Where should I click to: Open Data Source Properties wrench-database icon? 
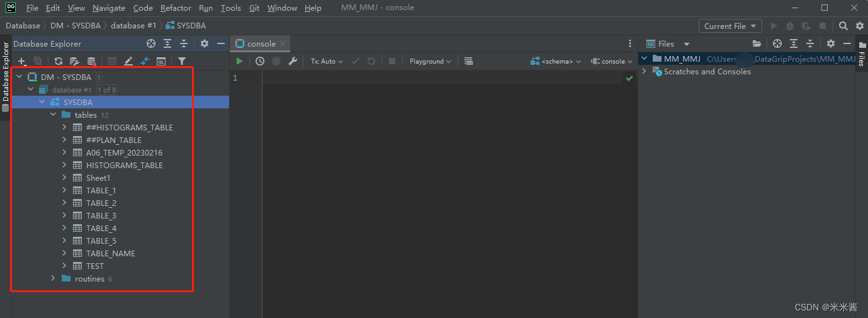pos(74,61)
